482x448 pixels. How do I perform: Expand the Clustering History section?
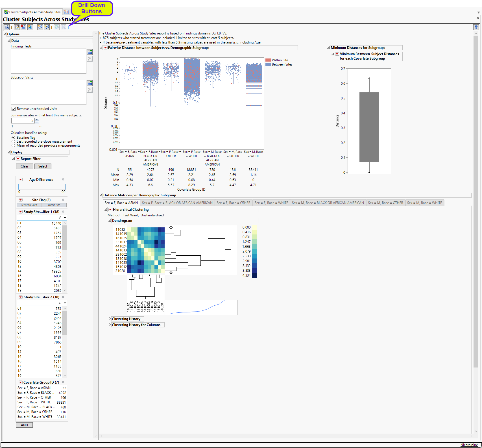pyautogui.click(x=110, y=319)
